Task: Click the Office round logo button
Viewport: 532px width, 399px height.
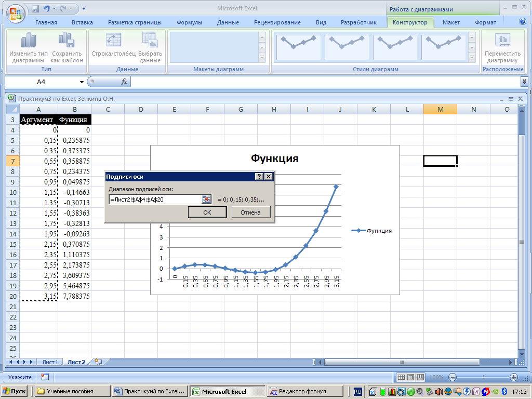Action: (15, 13)
